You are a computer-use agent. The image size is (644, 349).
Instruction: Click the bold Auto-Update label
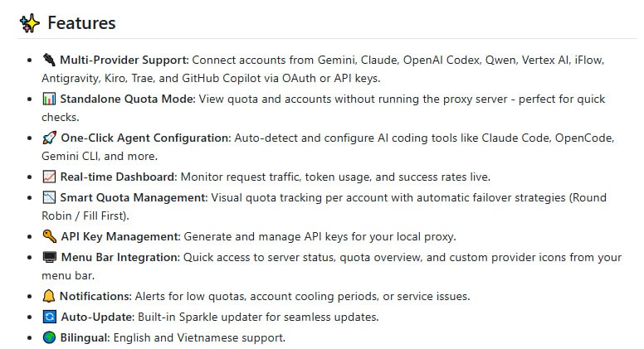pos(95,317)
